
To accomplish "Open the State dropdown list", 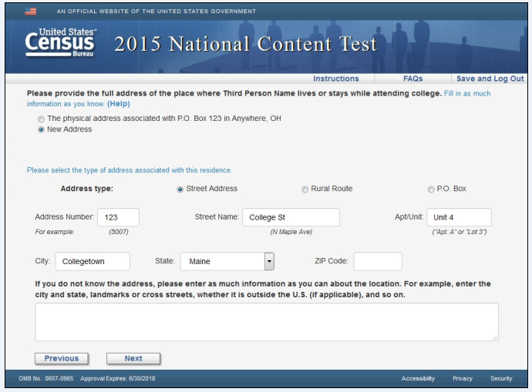I will 269,262.
